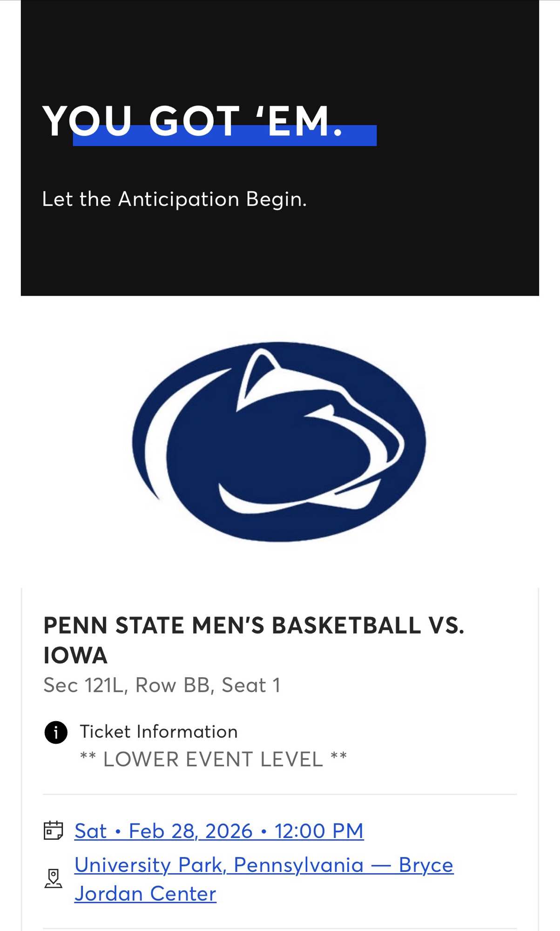Click the location pin icon beside venue
The height and width of the screenshot is (931, 560).
pyautogui.click(x=53, y=878)
